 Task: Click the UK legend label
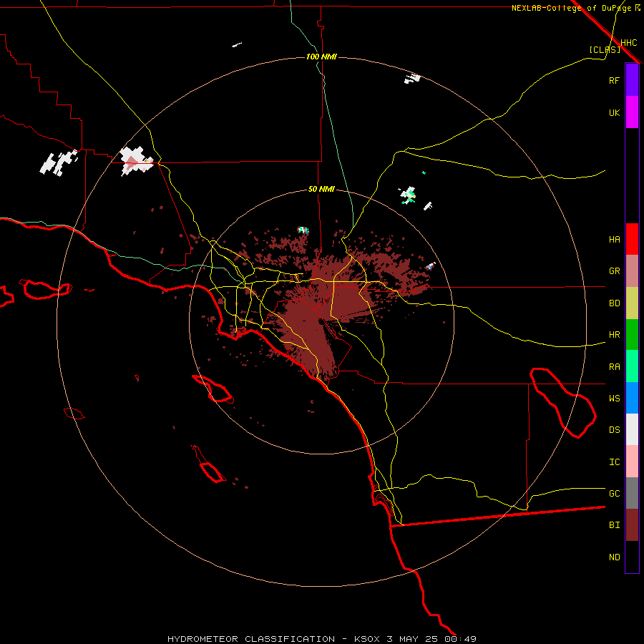pyautogui.click(x=614, y=112)
